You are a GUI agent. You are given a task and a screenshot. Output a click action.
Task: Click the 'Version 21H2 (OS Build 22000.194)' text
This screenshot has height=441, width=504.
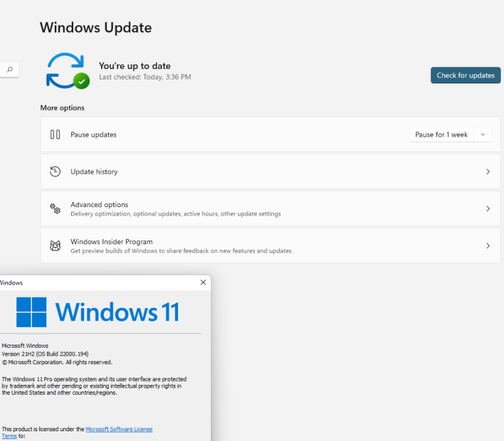pos(45,354)
